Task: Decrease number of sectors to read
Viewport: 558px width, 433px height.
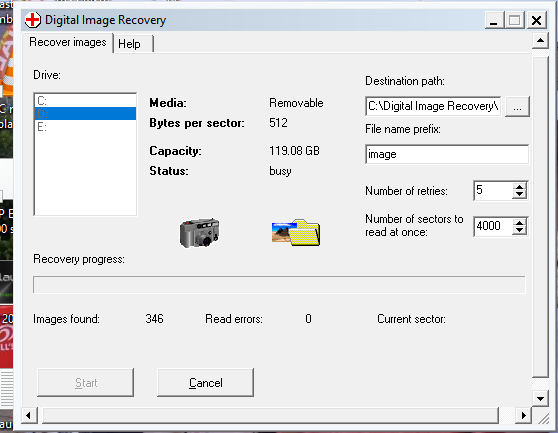Action: point(520,231)
